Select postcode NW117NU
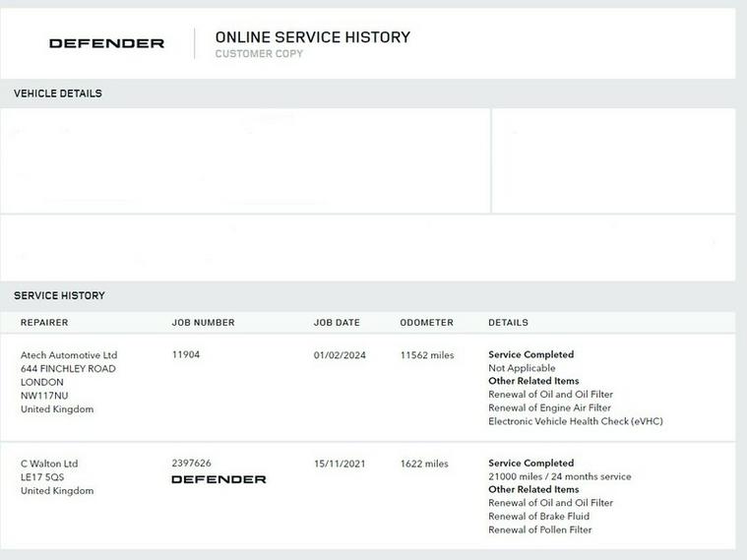This screenshot has width=747, height=560. (44, 396)
